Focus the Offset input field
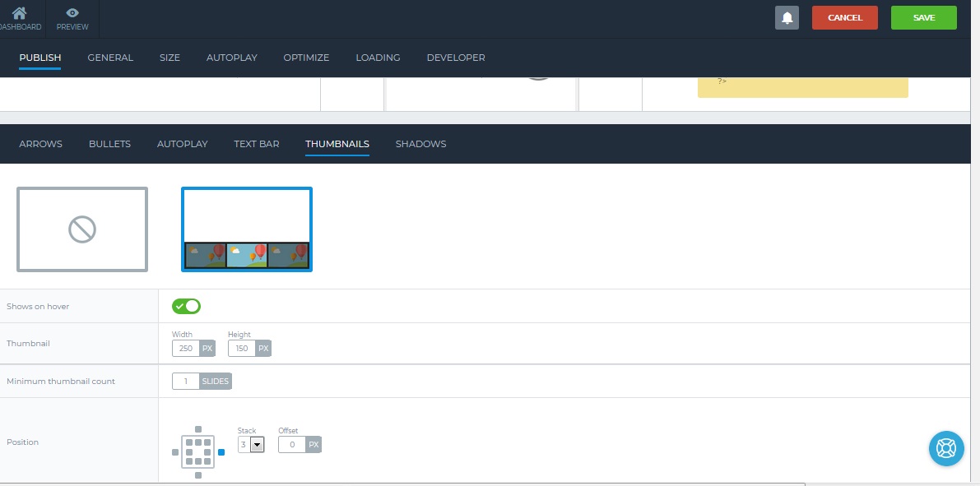This screenshot has height=486, width=980. point(292,445)
